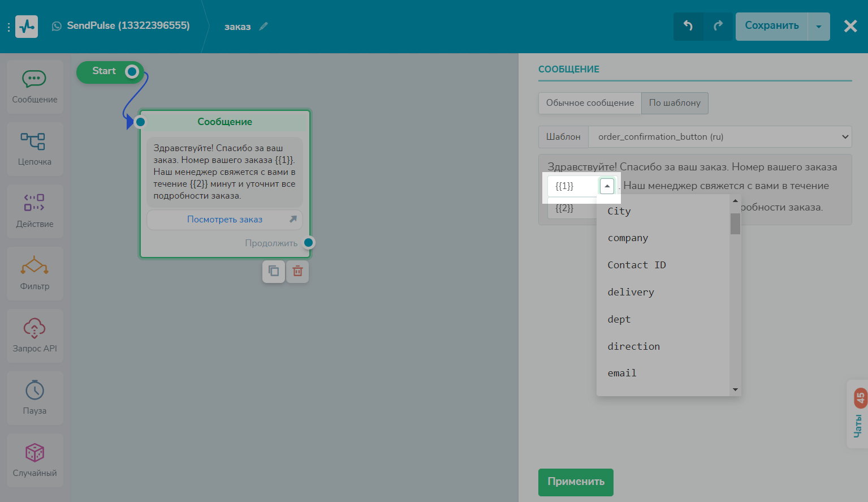Expand the Сохранить button dropdown arrow
Screen dimensions: 868x502
pyautogui.click(x=818, y=27)
